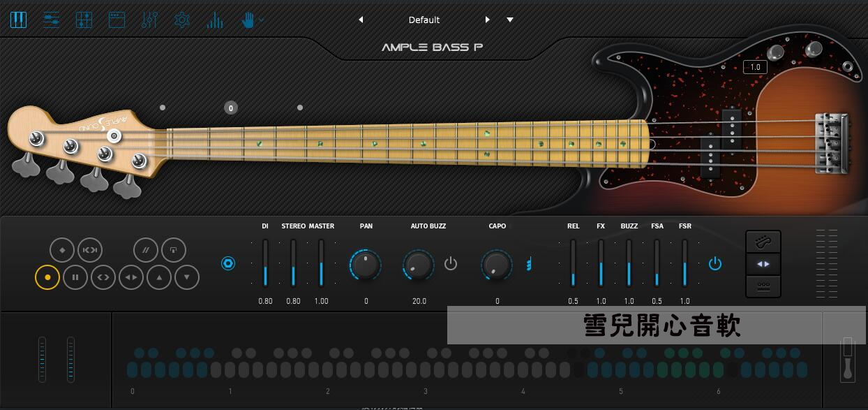
Task: Click the blue capo logic icon
Action: (530, 263)
